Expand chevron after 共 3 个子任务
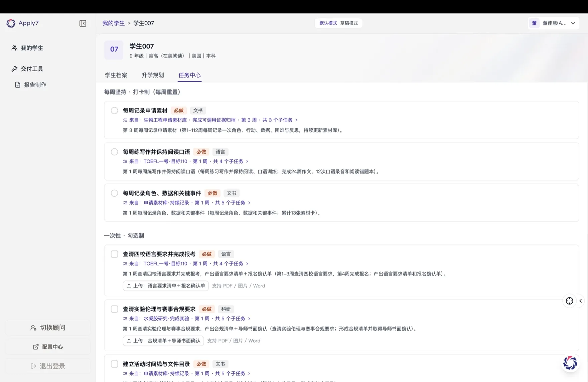The image size is (588, 382). (x=296, y=120)
